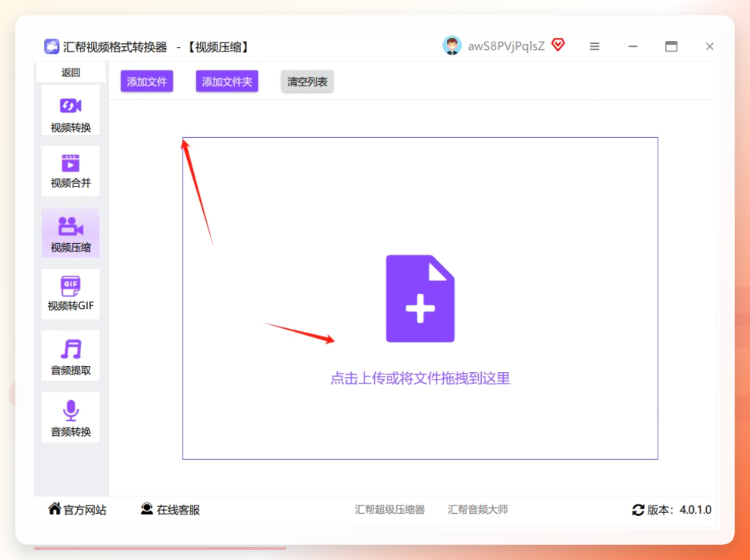
Task: Open the 视频转换 sidebar tool
Action: coord(70,111)
